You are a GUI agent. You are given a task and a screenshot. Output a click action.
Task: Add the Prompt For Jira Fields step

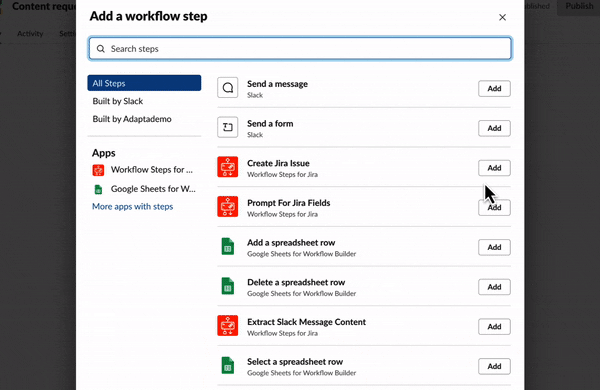[x=494, y=207]
